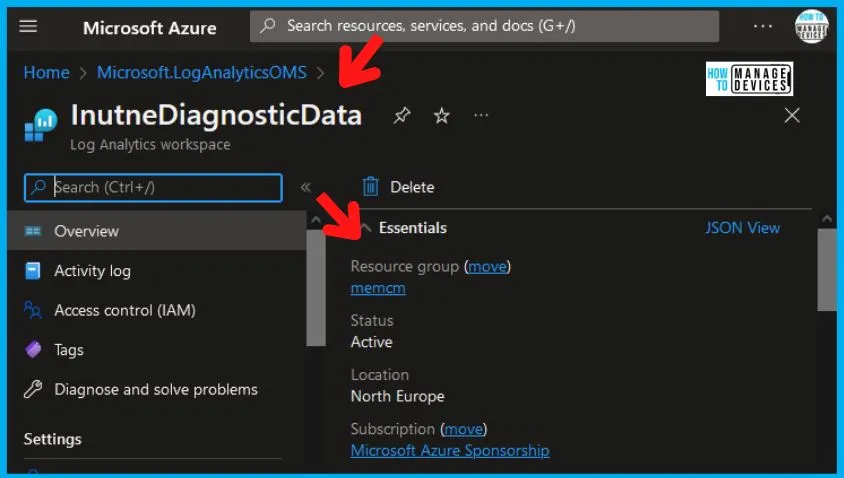Click move link next to Resource group

(487, 266)
